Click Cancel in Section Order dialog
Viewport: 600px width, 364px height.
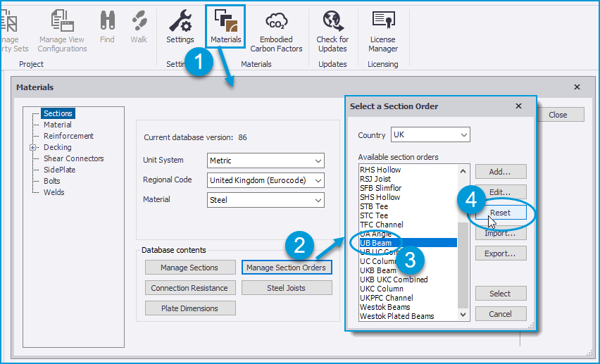tap(501, 314)
